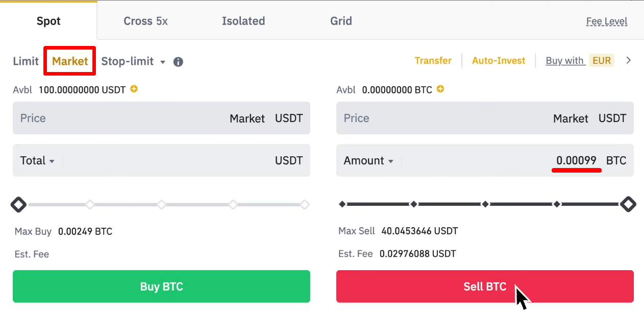
Task: Open the Fee Level link
Action: pos(607,21)
